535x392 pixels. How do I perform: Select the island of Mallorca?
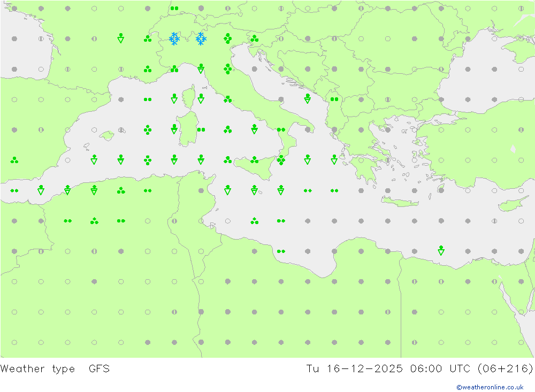pos(107,136)
